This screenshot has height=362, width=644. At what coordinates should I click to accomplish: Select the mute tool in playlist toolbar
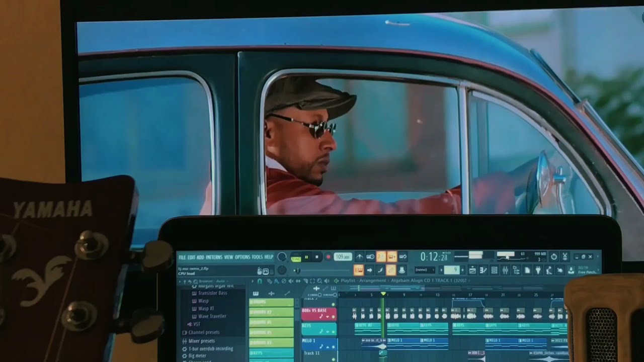tap(291, 281)
